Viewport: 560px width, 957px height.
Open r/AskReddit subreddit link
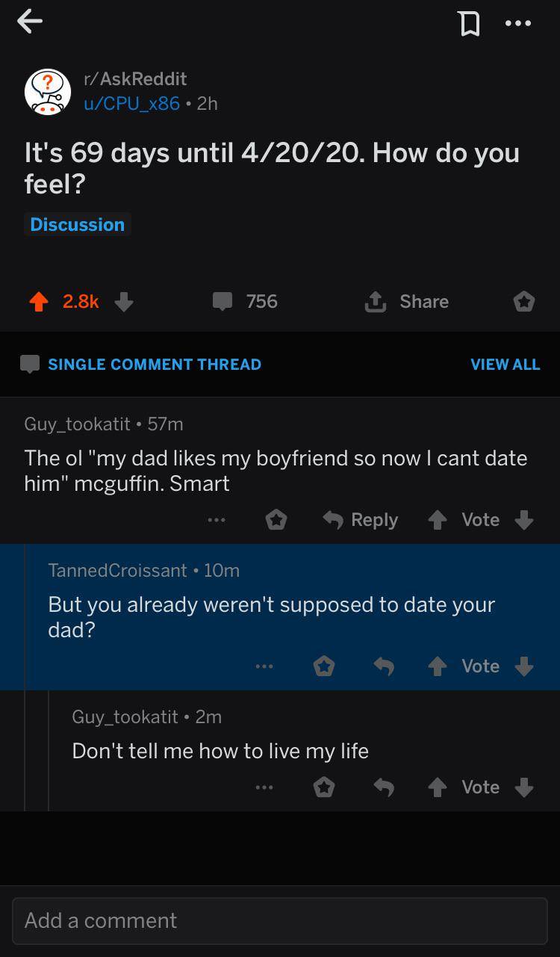[135, 78]
